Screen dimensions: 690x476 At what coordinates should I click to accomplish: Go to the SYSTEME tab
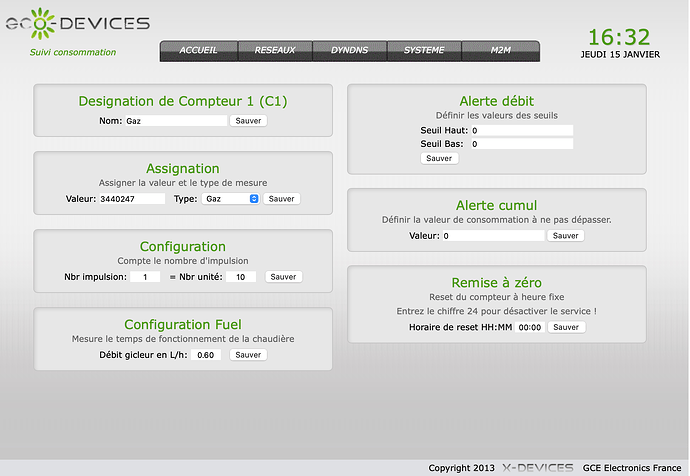point(425,50)
